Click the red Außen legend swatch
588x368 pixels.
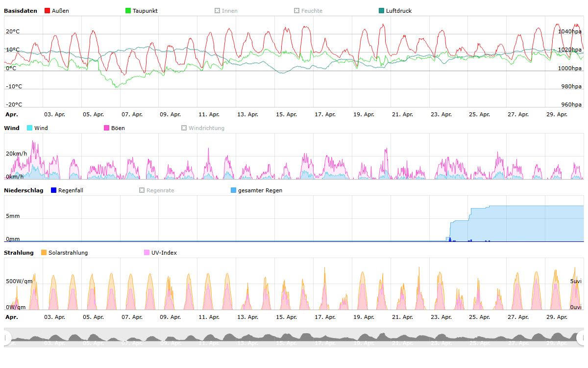(x=48, y=11)
